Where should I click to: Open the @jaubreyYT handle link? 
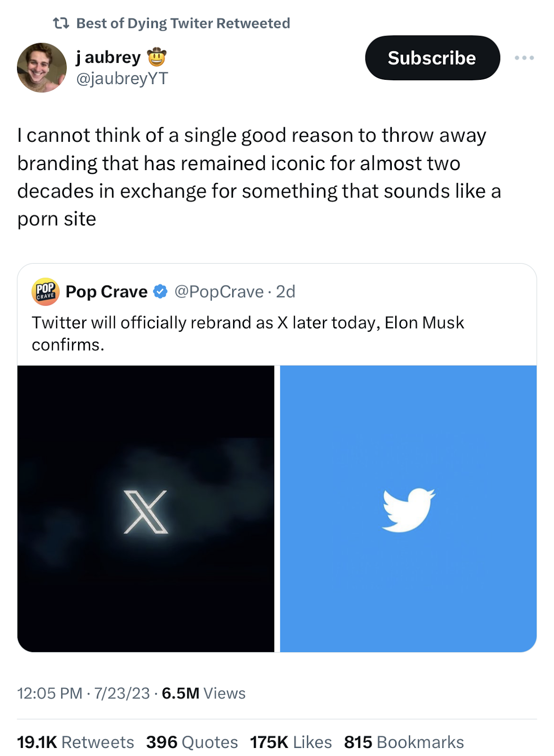122,78
